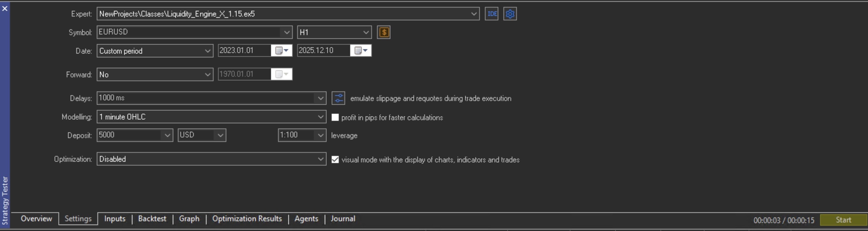Click the start date 2023.01.01 field

[x=244, y=51]
